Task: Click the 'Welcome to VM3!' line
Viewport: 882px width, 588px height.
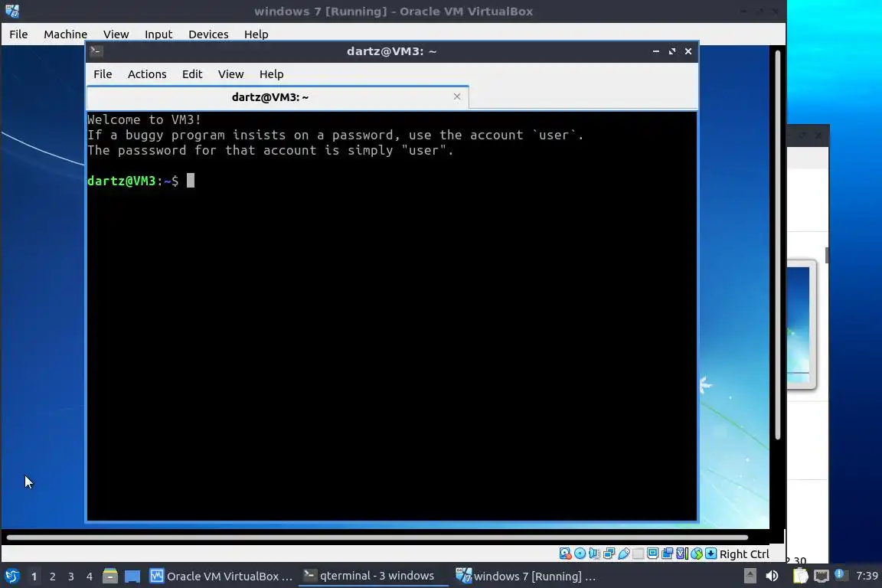Action: pos(144,119)
